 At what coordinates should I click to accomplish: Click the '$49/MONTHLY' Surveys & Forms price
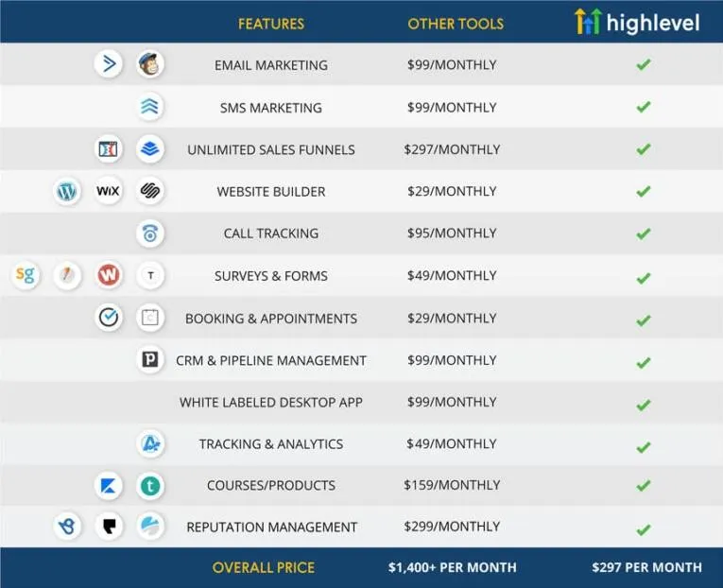click(452, 275)
